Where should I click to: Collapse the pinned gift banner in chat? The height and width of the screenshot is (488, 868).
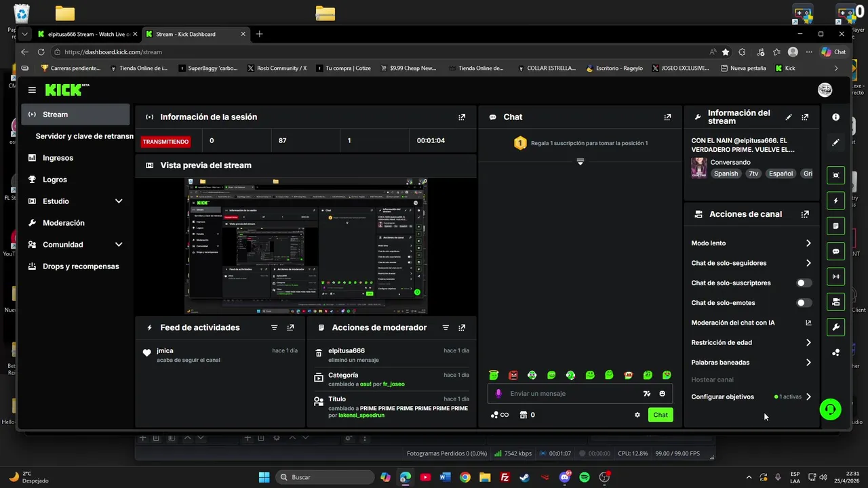point(580,161)
